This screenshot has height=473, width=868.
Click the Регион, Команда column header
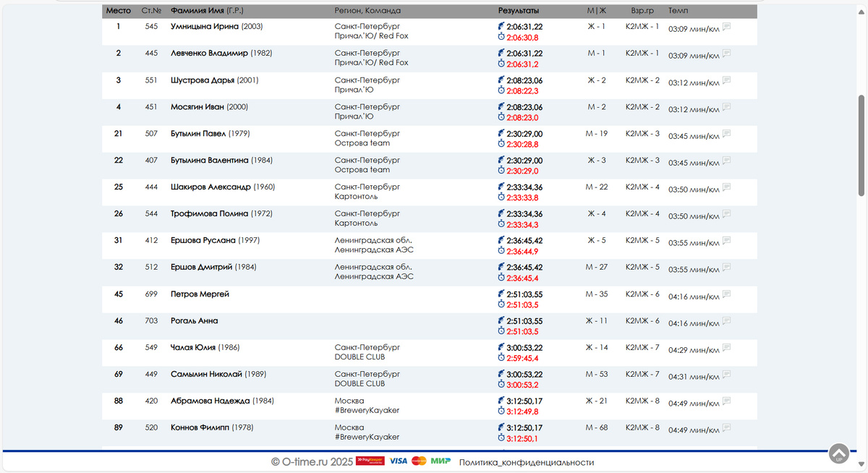coord(367,11)
